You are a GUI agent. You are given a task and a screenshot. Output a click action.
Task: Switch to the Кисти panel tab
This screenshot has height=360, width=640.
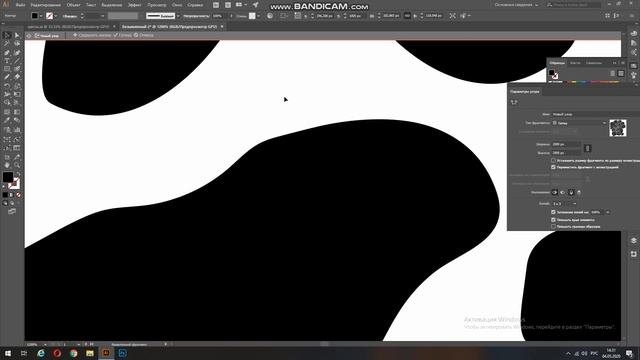[x=575, y=63]
